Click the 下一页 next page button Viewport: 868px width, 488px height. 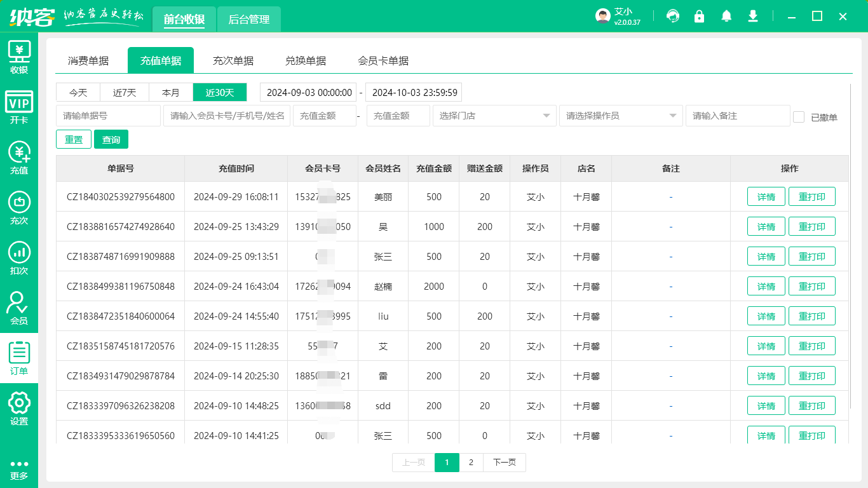pyautogui.click(x=505, y=463)
